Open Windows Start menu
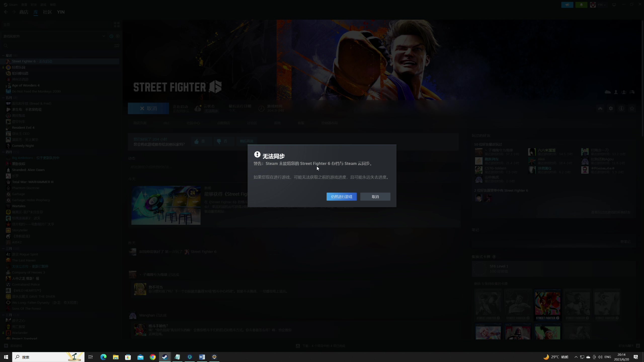Viewport: 644px width, 362px height. click(6, 357)
